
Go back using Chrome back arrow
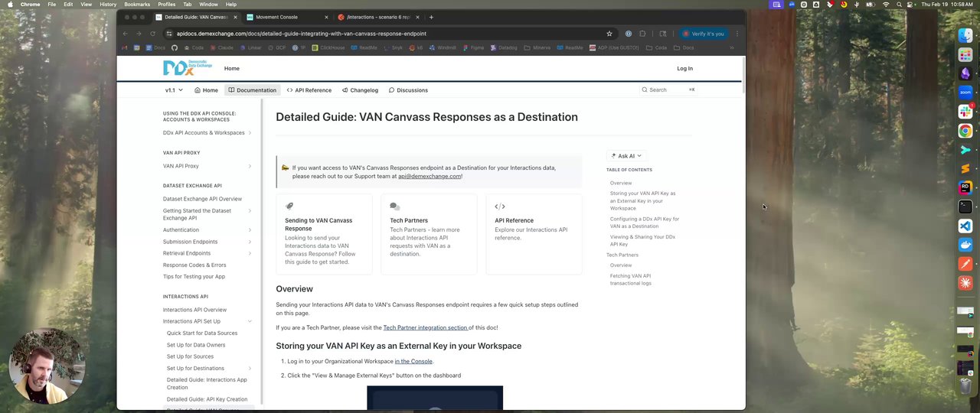pyautogui.click(x=126, y=34)
